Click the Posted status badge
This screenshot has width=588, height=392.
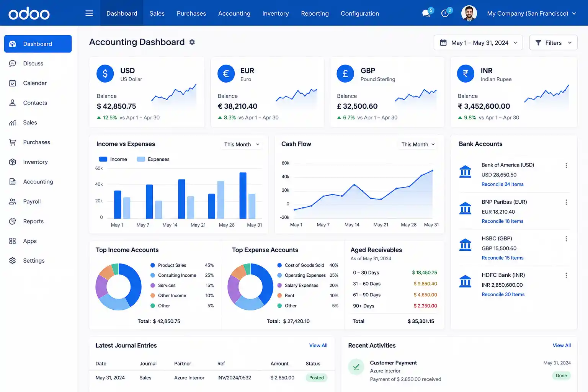pyautogui.click(x=317, y=378)
